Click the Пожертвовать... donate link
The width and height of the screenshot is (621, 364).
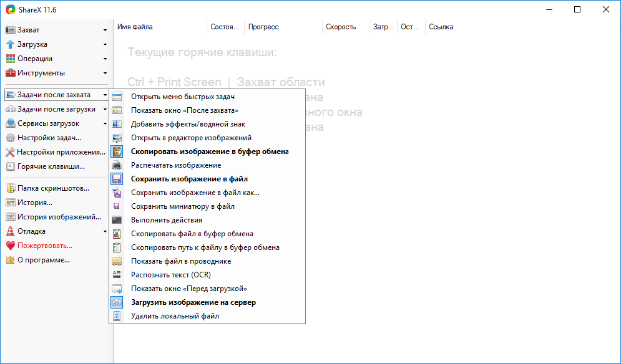point(57,246)
